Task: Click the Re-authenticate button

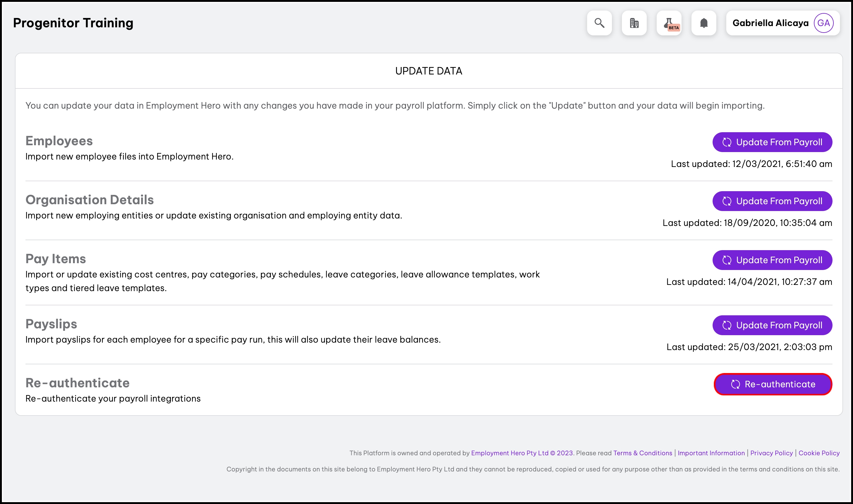Action: (773, 384)
